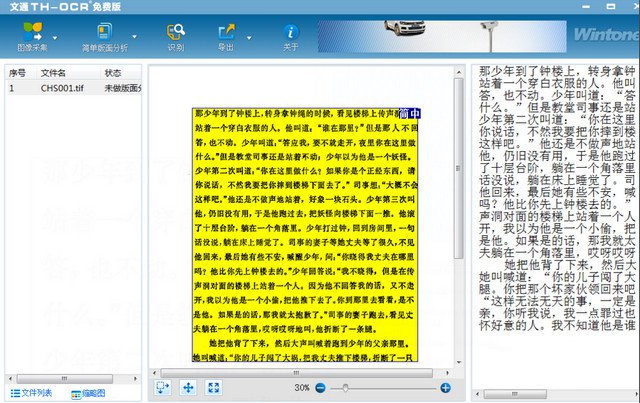Screen dimensions: 640x403
Task: Click the 文件名 column header
Action: pyautogui.click(x=53, y=73)
